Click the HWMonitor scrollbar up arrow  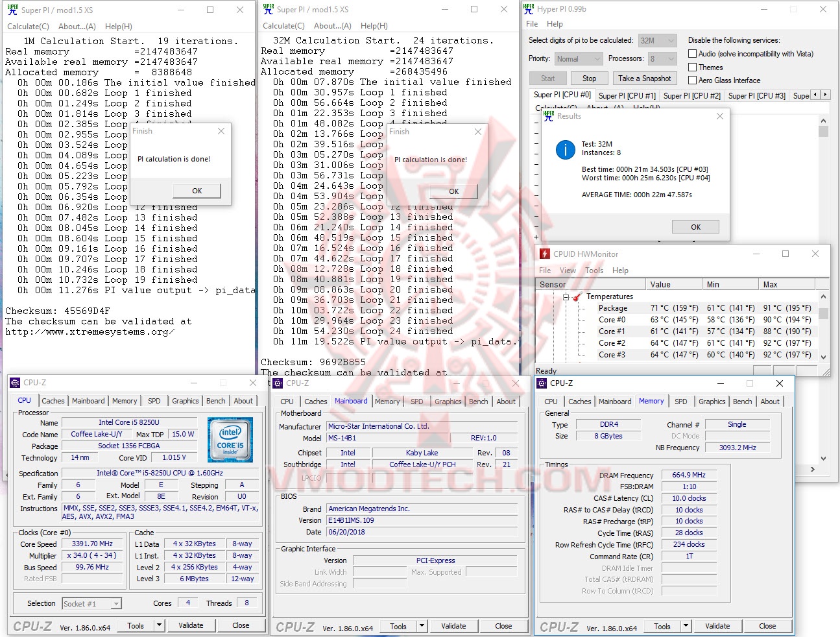[824, 296]
